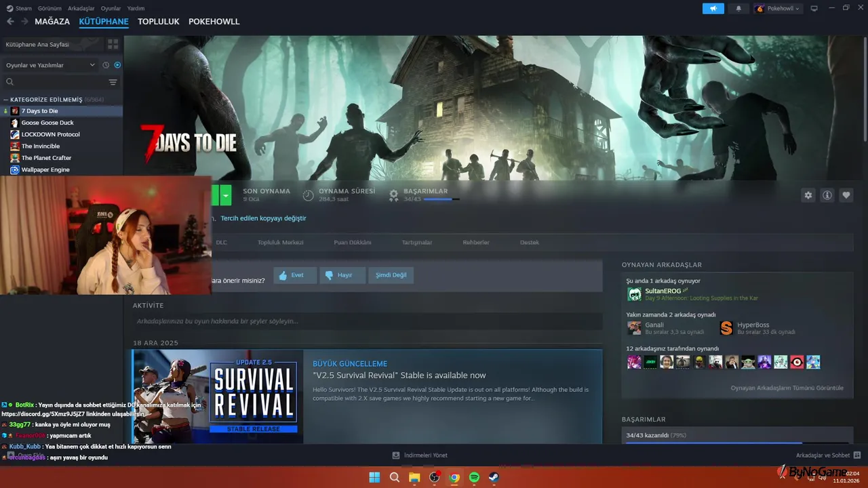868x488 pixels.
Task: Click the play time clock icon
Action: (309, 195)
